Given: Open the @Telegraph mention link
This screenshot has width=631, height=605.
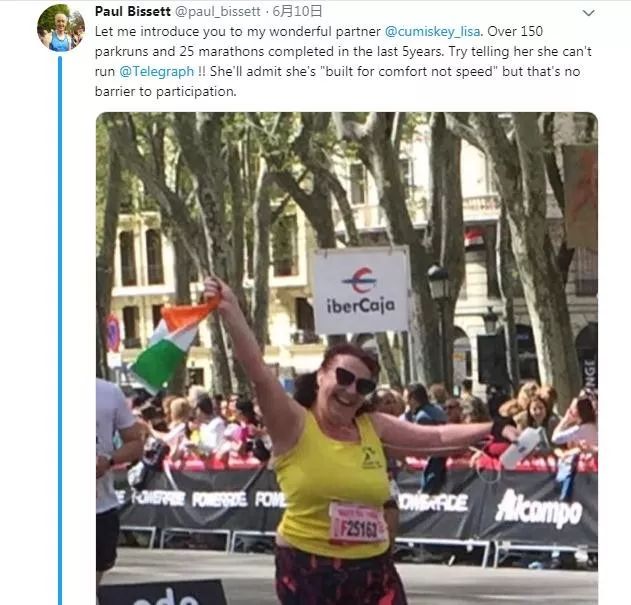Looking at the screenshot, I should coord(157,72).
